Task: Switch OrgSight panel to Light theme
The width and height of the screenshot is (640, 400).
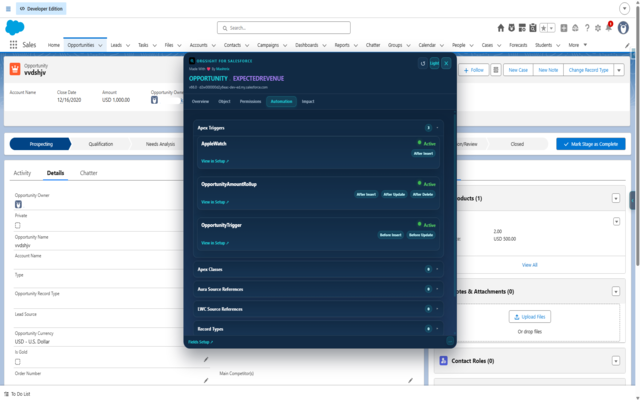Action: pos(434,63)
